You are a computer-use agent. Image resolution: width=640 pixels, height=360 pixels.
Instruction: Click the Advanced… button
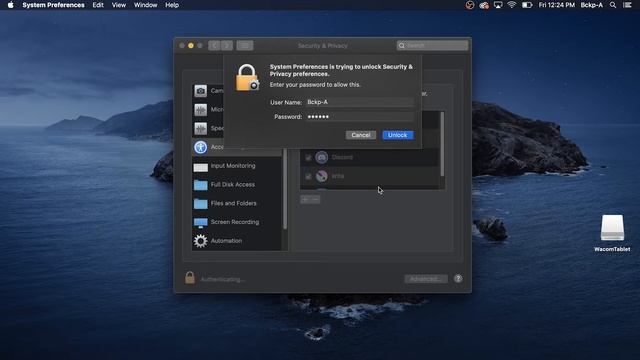pos(426,279)
